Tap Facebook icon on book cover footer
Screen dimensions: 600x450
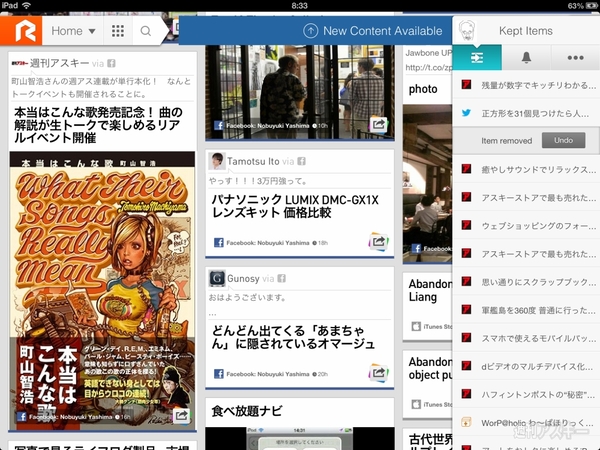point(21,417)
